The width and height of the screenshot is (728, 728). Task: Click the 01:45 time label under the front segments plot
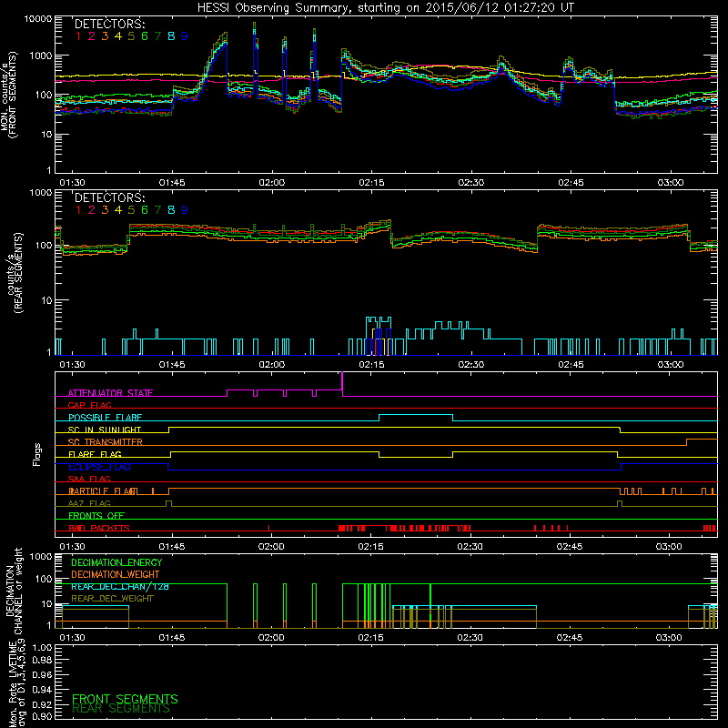(172, 183)
